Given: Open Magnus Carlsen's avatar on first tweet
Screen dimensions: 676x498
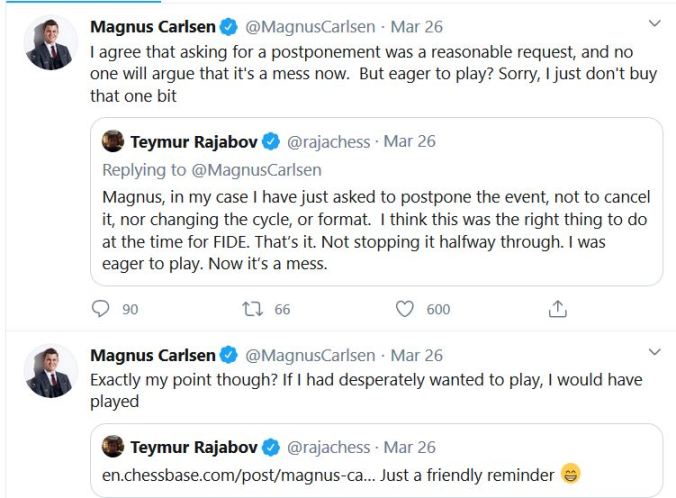Looking at the screenshot, I should point(51,43).
